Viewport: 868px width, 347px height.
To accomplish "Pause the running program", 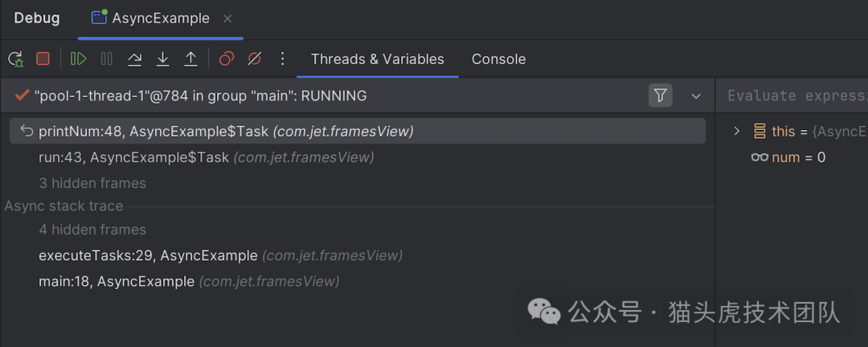I will click(107, 59).
